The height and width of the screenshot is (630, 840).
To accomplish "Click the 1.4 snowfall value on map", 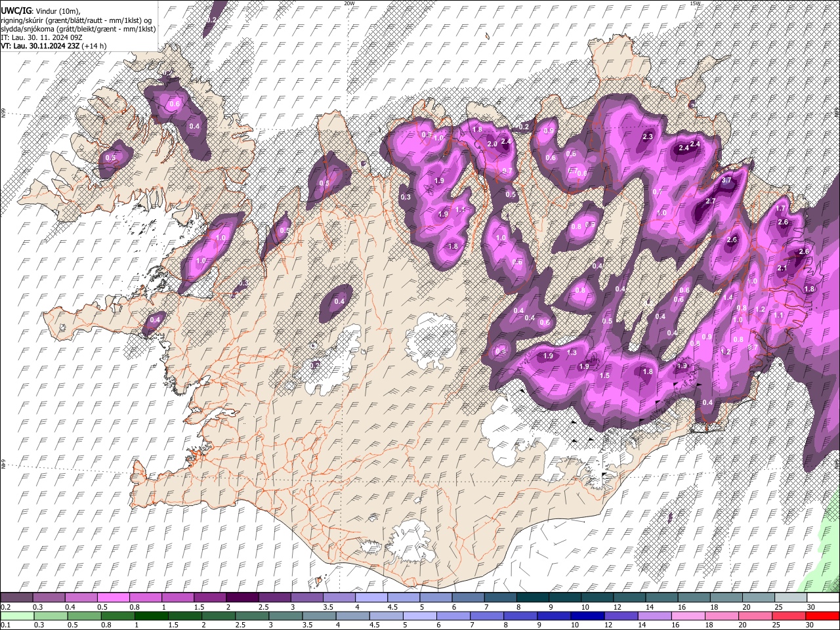I will point(728,297).
